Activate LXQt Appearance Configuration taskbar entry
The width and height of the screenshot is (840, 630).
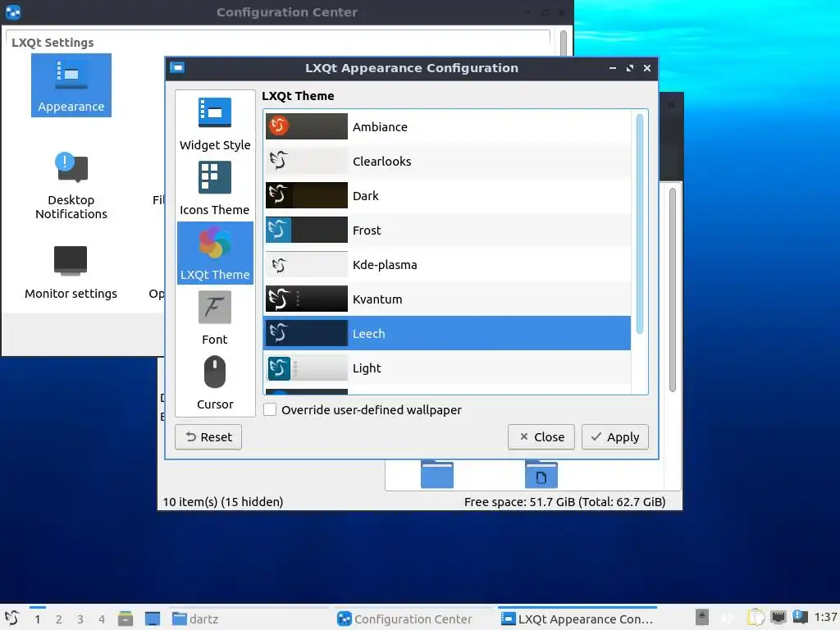click(577, 619)
